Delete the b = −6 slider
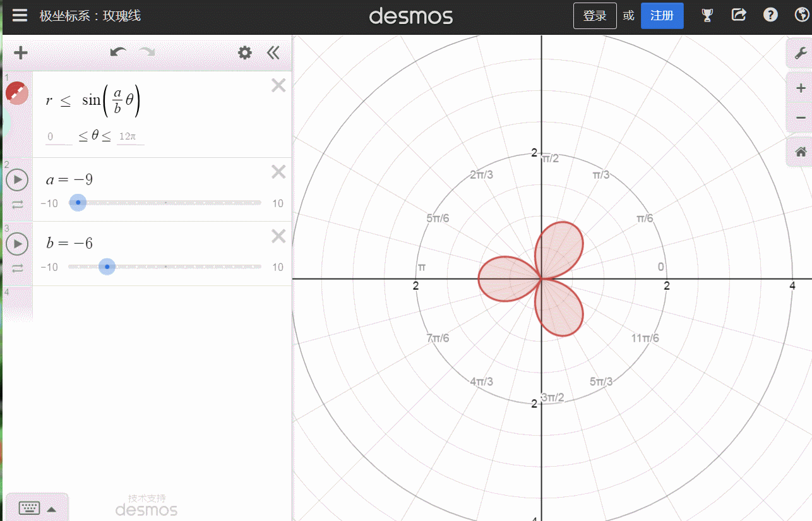The height and width of the screenshot is (521, 812). pos(278,236)
